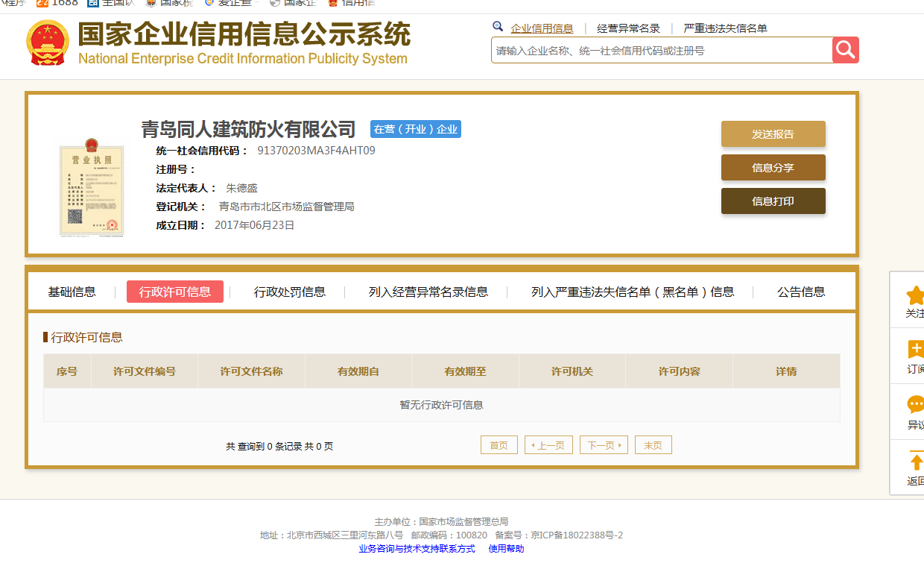The height and width of the screenshot is (563, 924).
Task: Select the 行政处罚信息 tab
Action: click(290, 292)
